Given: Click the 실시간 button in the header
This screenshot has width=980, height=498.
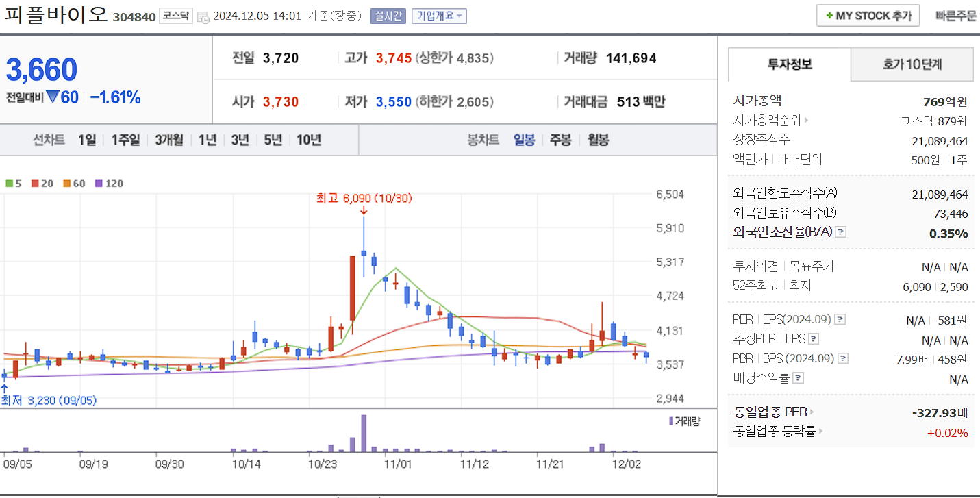Looking at the screenshot, I should point(388,16).
